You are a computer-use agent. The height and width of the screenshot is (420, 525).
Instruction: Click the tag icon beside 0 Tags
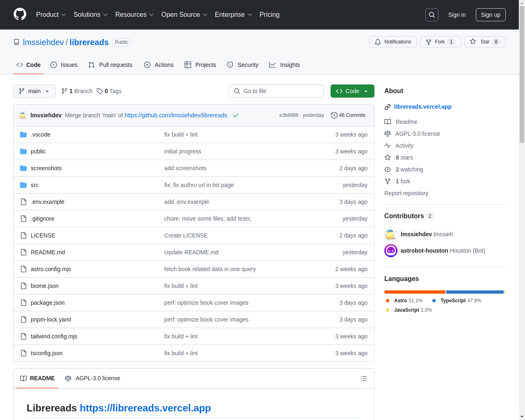click(100, 91)
